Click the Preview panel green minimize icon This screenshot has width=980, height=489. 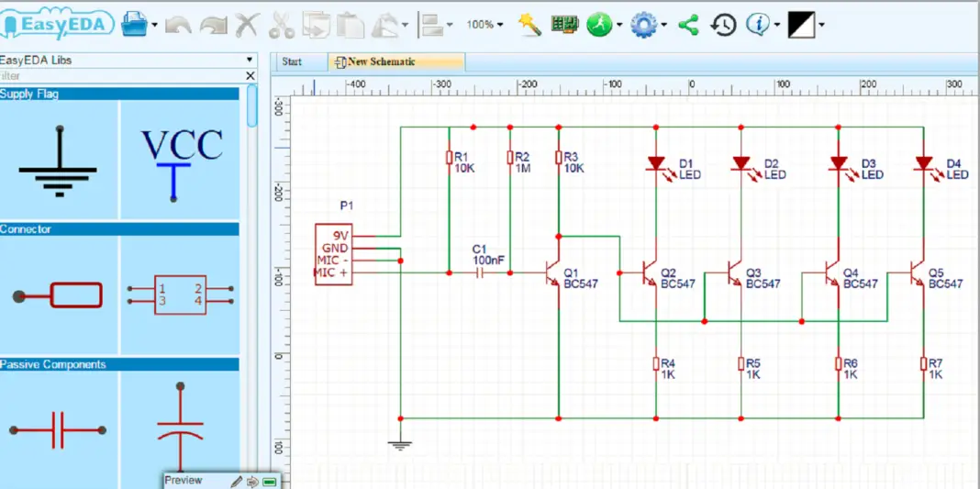(x=270, y=482)
